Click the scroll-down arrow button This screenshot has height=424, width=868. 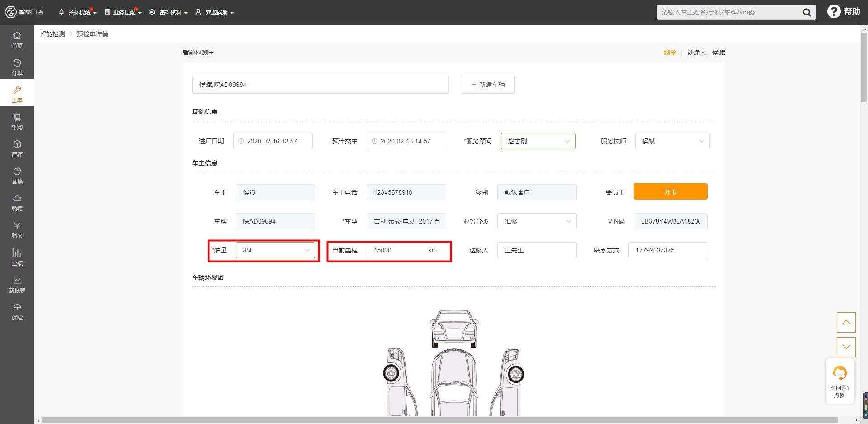(x=846, y=347)
